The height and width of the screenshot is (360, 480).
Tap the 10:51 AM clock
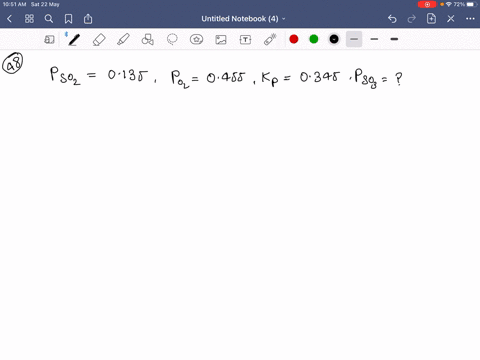pos(14,4)
